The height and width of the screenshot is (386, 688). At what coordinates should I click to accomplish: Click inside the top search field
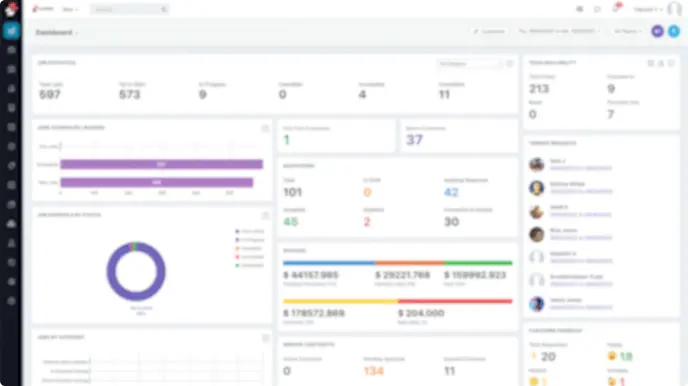pos(126,9)
